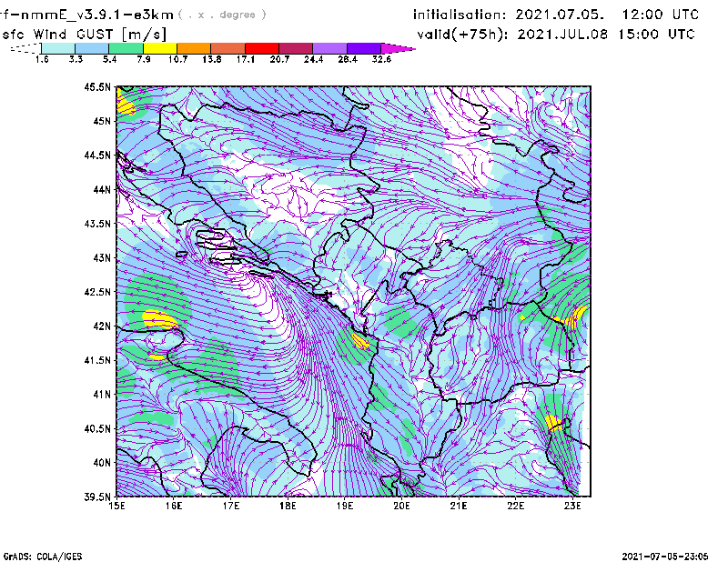Click the 41N latitude label

pyautogui.click(x=102, y=395)
